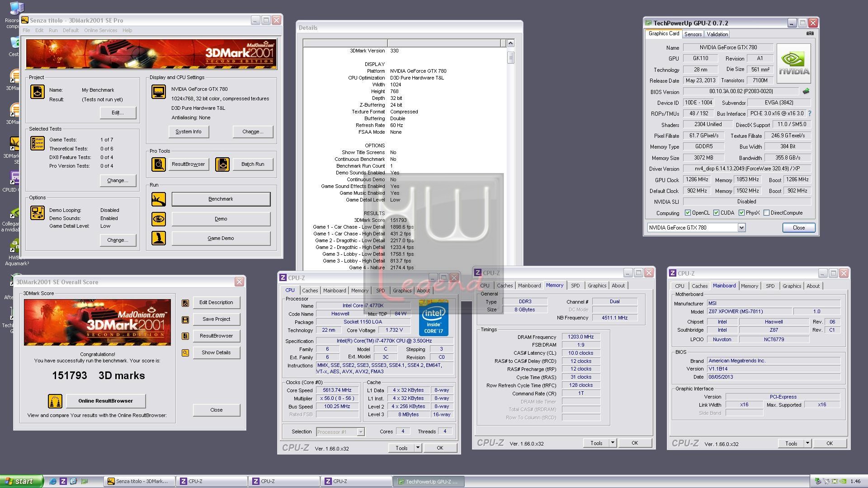
Task: Click the Senza titolo 3DMark taskbar button
Action: [x=139, y=481]
